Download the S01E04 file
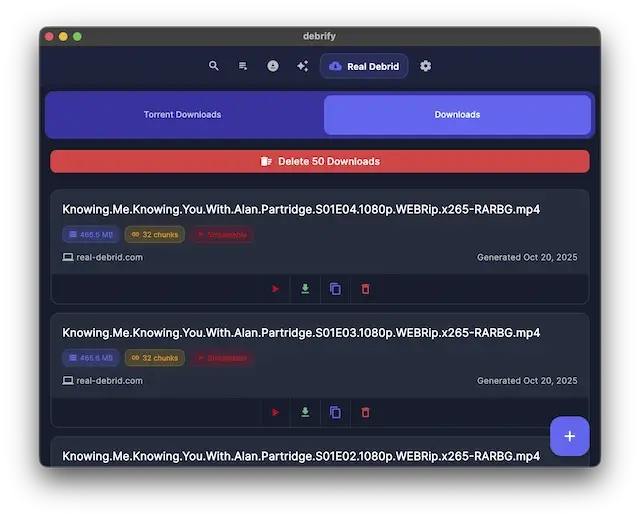The height and width of the screenshot is (519, 640). click(305, 289)
